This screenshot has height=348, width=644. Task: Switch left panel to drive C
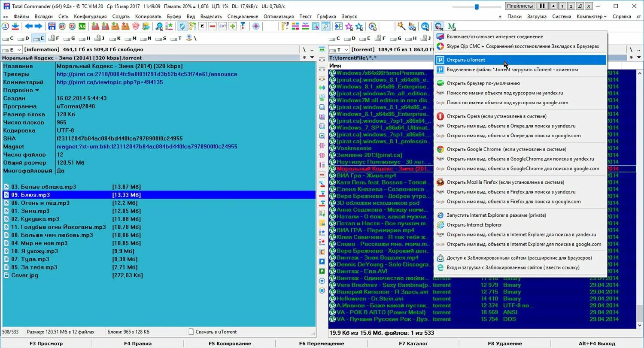[8, 38]
